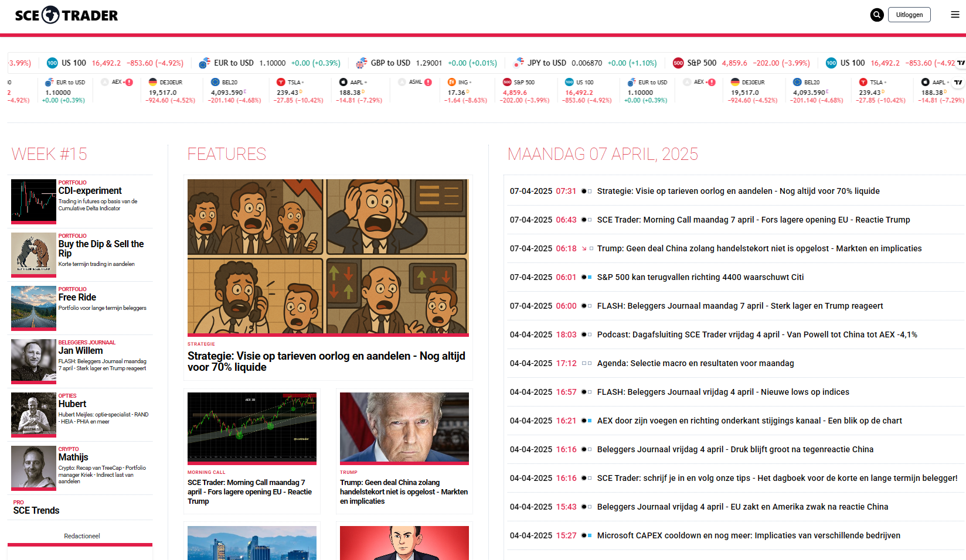Image resolution: width=966 pixels, height=560 pixels.
Task: Open the hamburger menu icon
Action: 955,15
